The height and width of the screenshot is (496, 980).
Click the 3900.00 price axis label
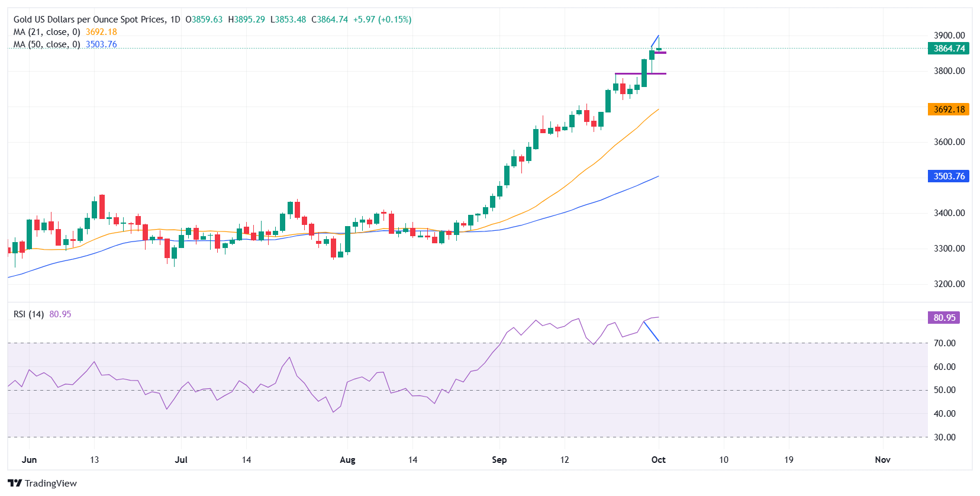(x=949, y=36)
